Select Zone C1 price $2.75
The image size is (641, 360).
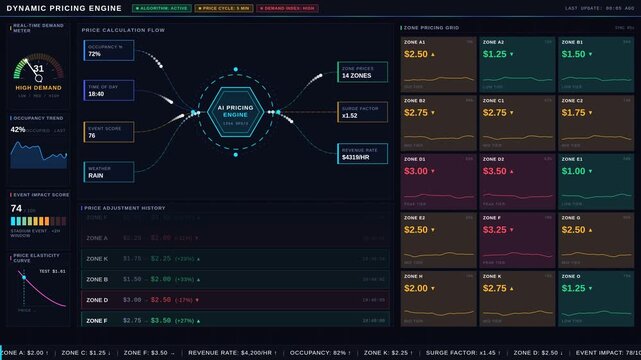[x=495, y=113]
